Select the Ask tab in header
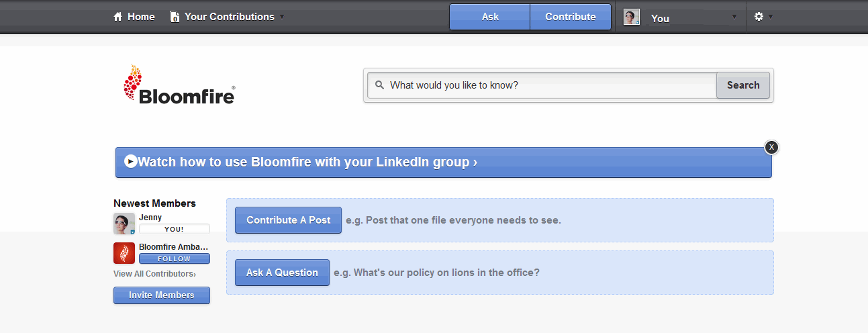868x333 pixels. tap(490, 17)
